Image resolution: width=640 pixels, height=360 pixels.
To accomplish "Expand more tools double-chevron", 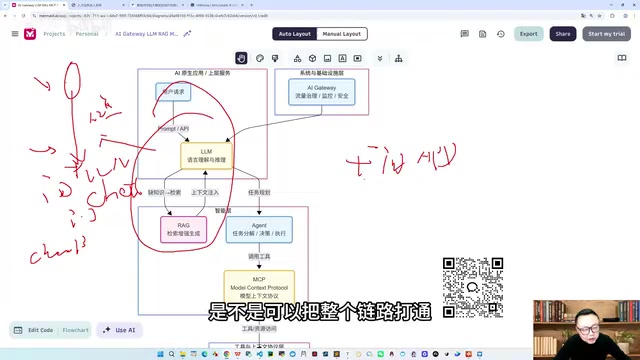I will coord(380,58).
